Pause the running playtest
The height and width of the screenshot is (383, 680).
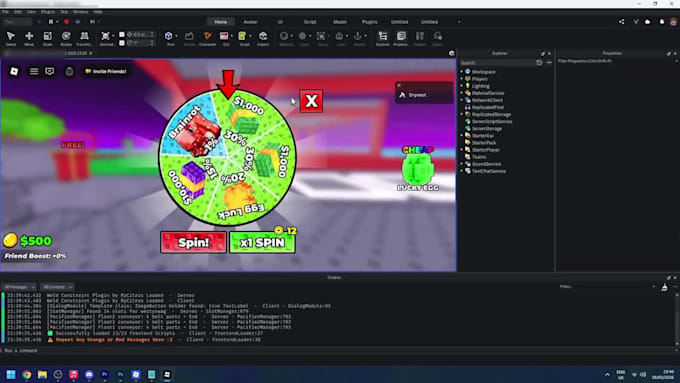pos(51,22)
